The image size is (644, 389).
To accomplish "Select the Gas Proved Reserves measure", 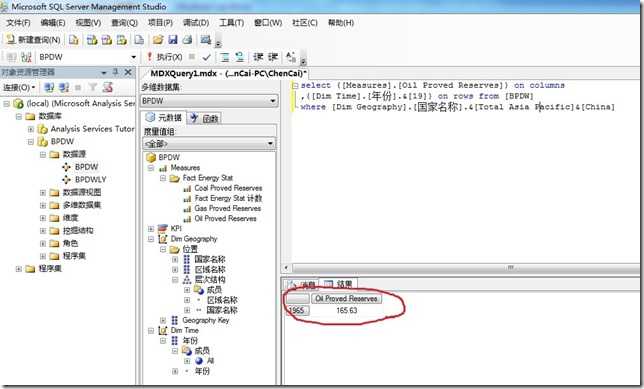I will (228, 208).
